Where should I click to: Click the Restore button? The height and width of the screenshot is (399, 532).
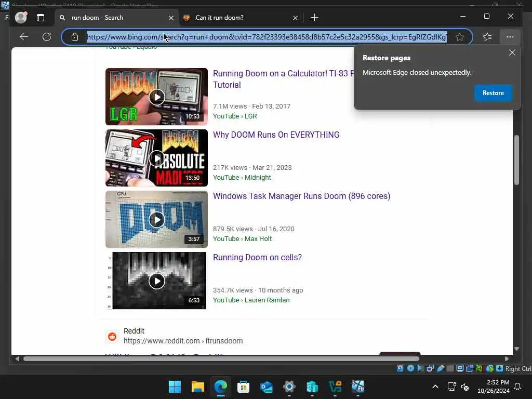(493, 93)
